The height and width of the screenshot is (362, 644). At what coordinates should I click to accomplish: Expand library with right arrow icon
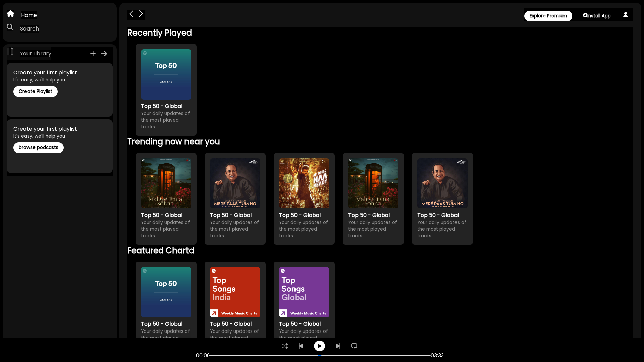point(104,54)
